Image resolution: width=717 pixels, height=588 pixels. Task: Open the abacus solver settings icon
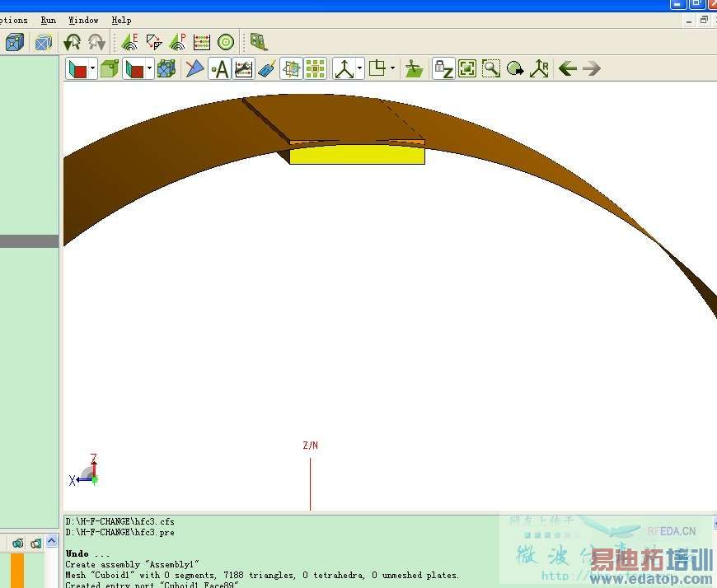pos(202,42)
